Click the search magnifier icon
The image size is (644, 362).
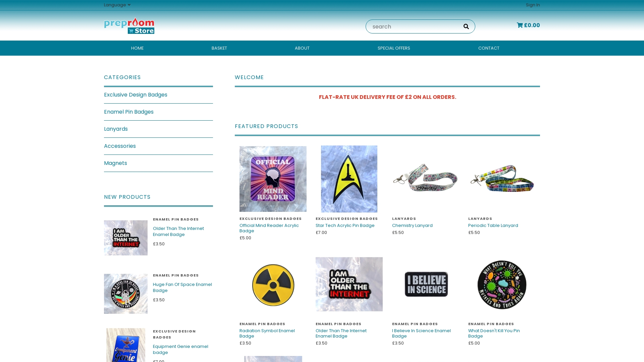[x=466, y=26]
